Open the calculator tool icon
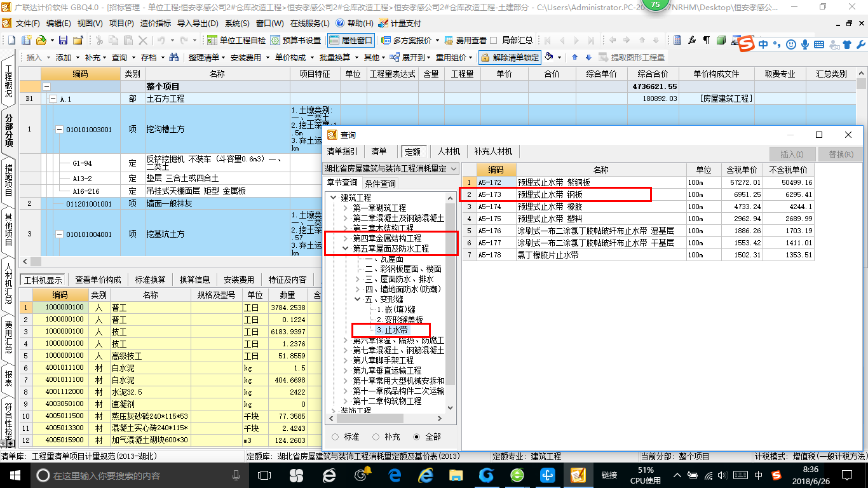The image size is (868, 488). 677,40
